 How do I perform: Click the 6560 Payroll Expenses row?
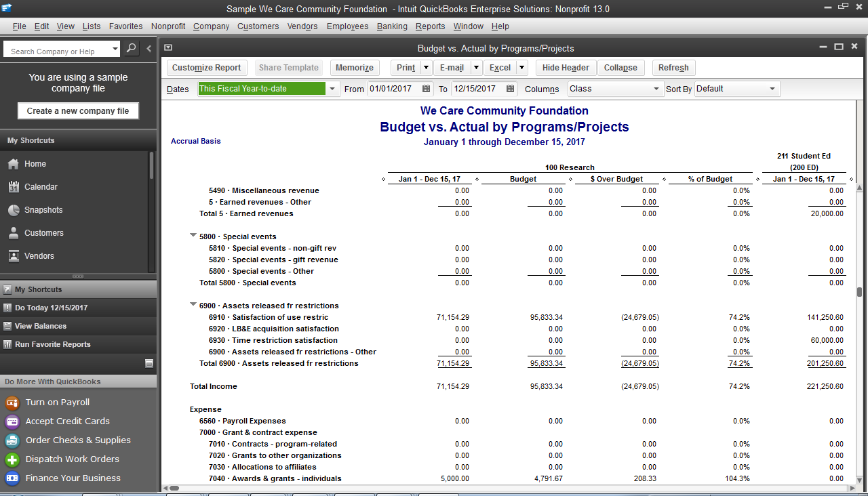[243, 421]
